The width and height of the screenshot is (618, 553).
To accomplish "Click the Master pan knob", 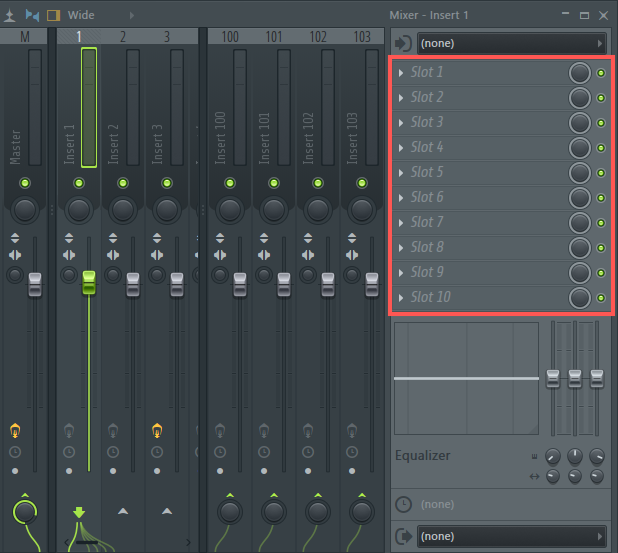I will tap(25, 210).
